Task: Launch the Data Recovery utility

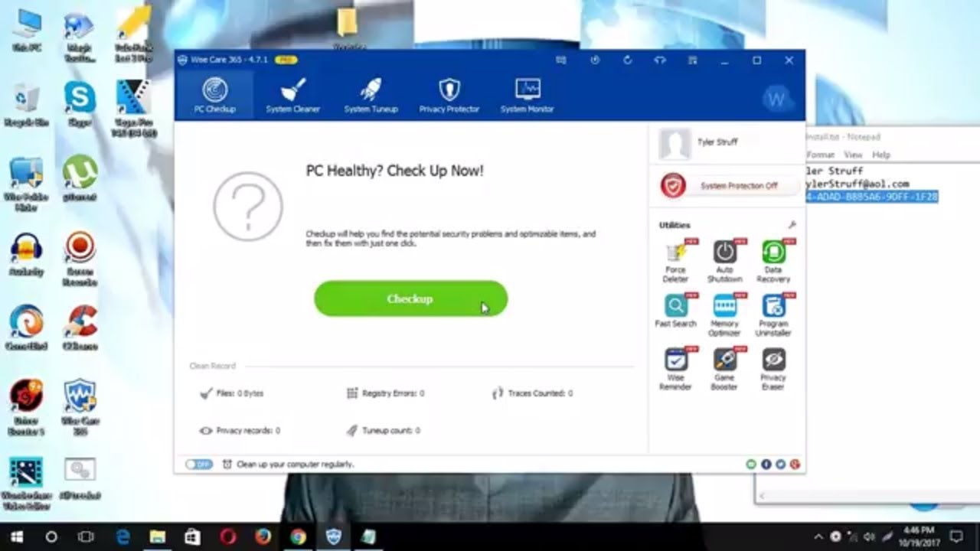Action: 773,261
